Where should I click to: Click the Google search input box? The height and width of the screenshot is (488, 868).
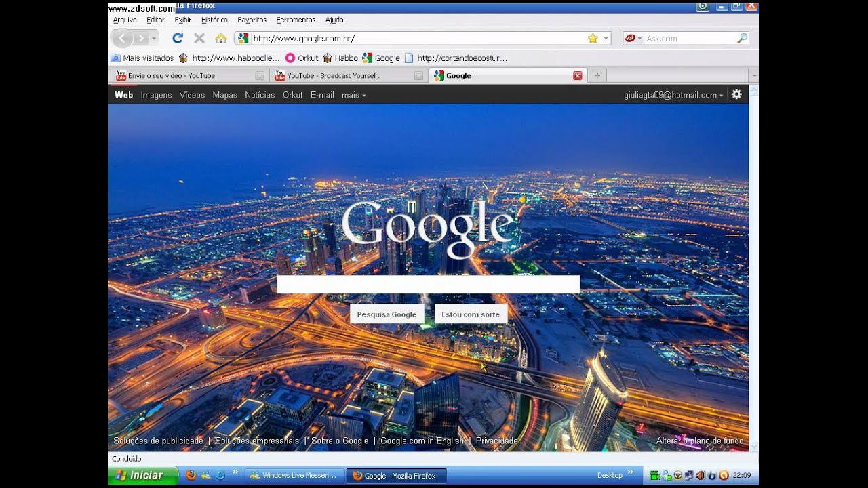coord(428,284)
